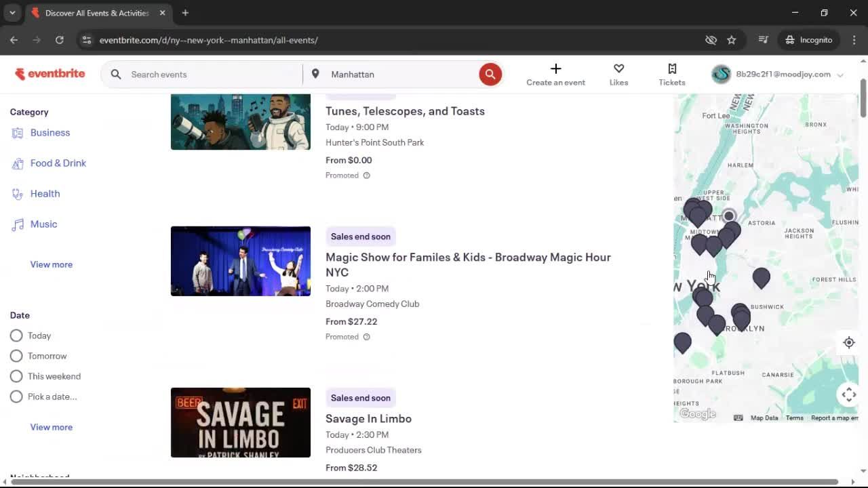Bookmark this page with star icon
Screen dimensions: 868x488
[x=731, y=40]
